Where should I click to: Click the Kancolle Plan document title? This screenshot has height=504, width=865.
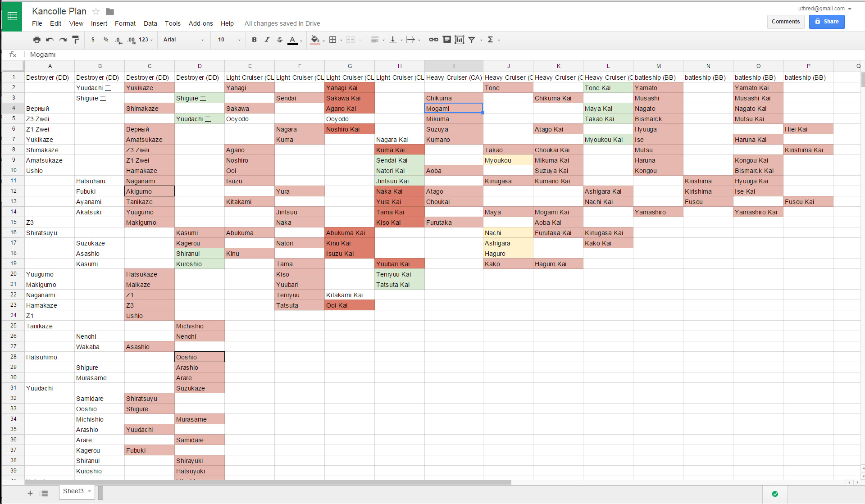[x=59, y=11]
